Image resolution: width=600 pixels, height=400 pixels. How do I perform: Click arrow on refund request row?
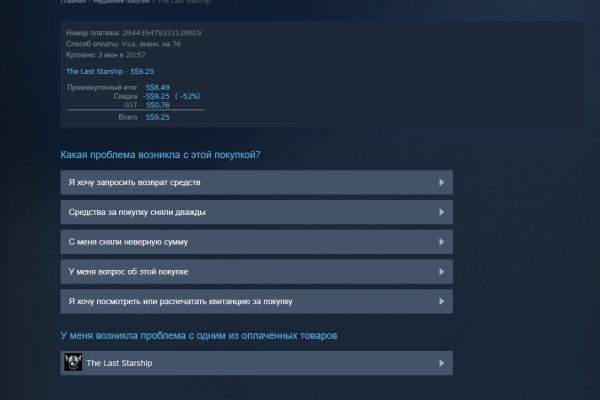tap(442, 182)
